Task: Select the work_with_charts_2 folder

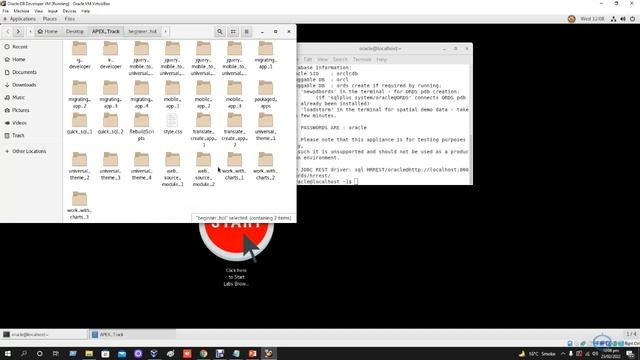Action: [x=265, y=166]
